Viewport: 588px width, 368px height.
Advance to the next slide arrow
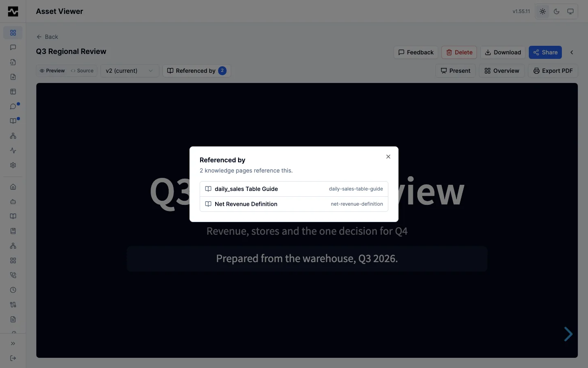[x=568, y=334]
